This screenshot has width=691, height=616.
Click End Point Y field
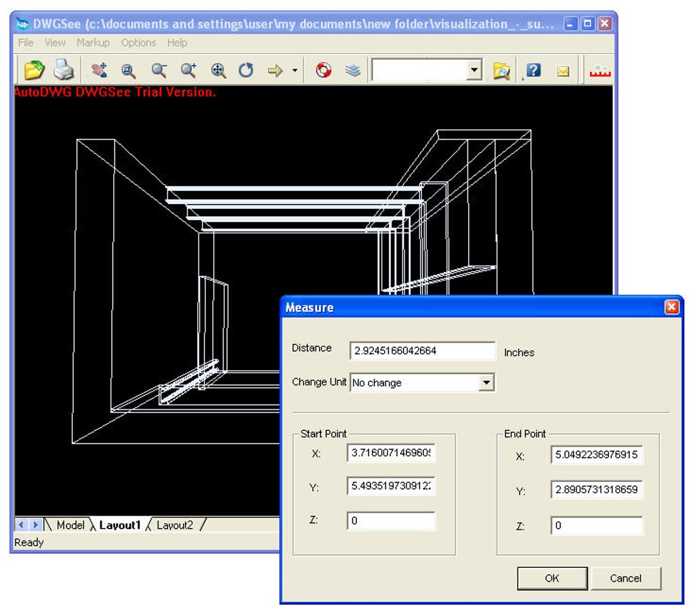pyautogui.click(x=597, y=489)
